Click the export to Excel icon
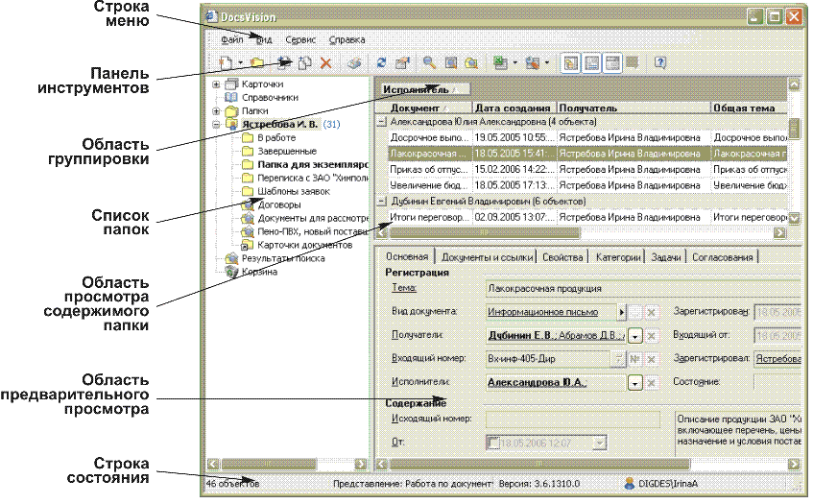Viewport: 813px width, 504px height. pyautogui.click(x=500, y=63)
